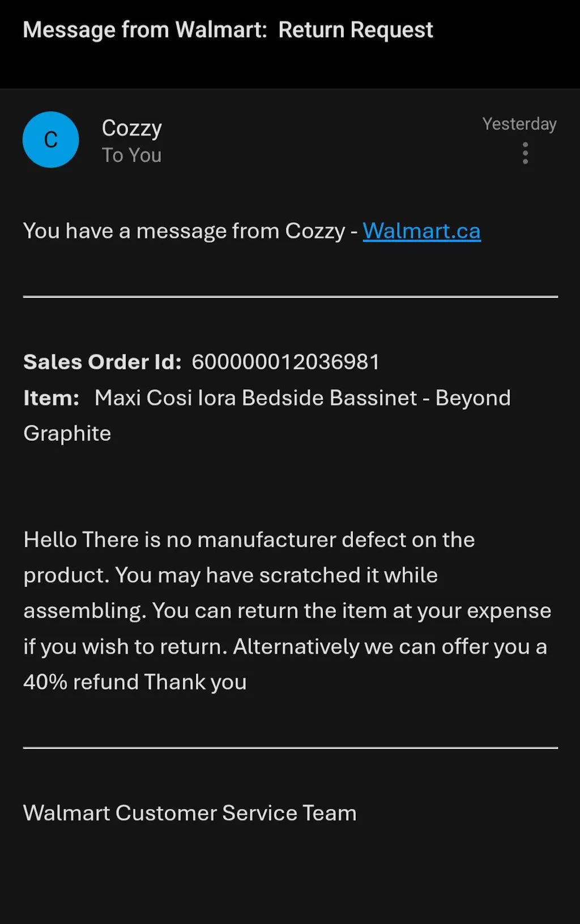Tap the "Sales Order Id:" label
Screen dimensions: 580x924
[x=102, y=362]
